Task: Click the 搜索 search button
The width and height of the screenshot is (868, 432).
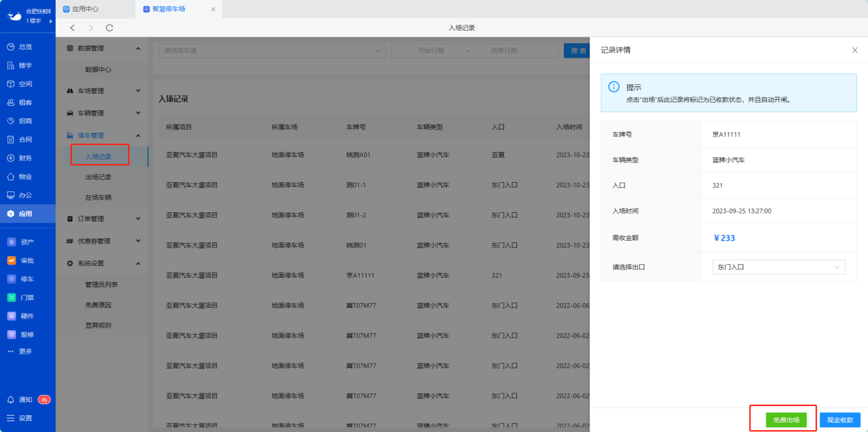Action: pos(577,51)
